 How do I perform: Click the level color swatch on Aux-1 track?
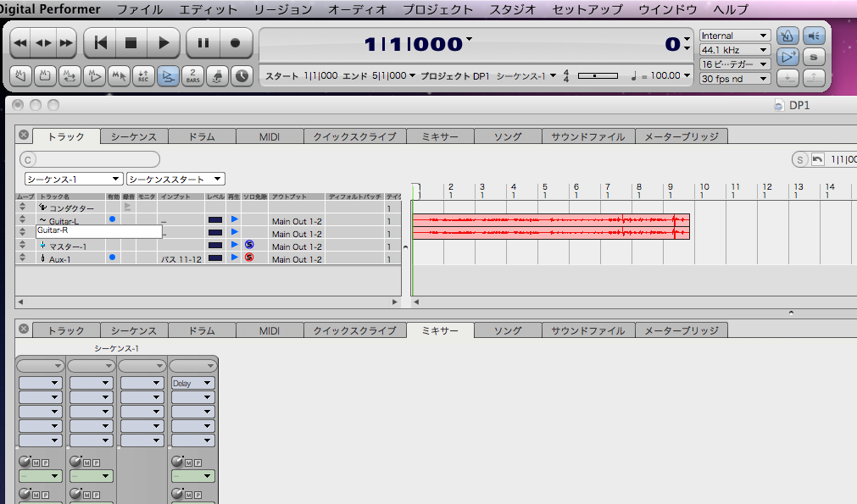tap(215, 258)
